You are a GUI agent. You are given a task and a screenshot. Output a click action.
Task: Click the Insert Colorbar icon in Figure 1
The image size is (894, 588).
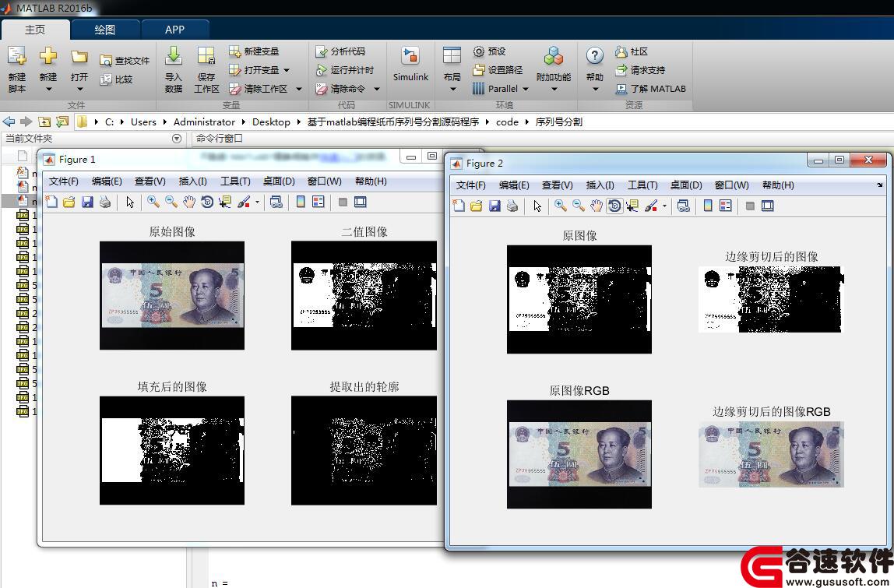(301, 202)
